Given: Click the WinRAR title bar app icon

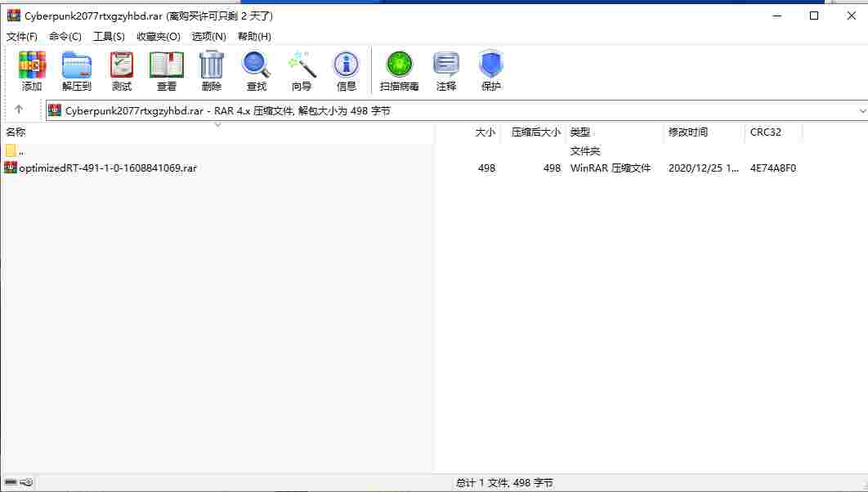Looking at the screenshot, I should point(14,16).
